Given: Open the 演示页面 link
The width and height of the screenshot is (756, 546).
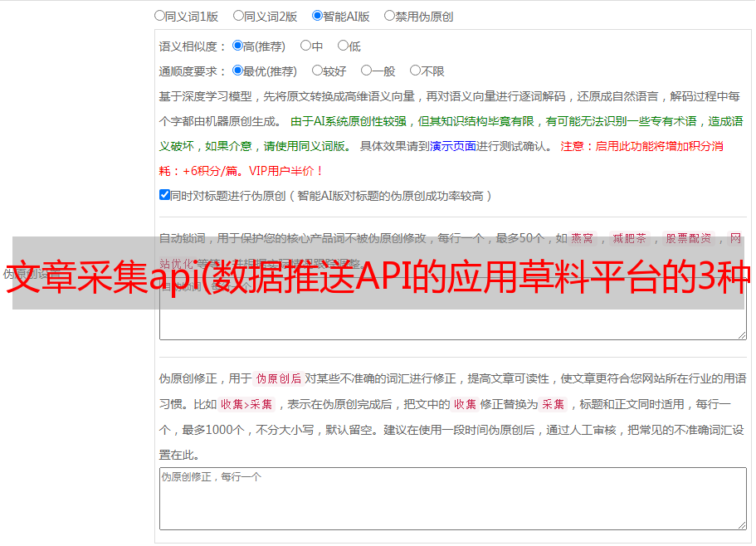Looking at the screenshot, I should point(452,146).
